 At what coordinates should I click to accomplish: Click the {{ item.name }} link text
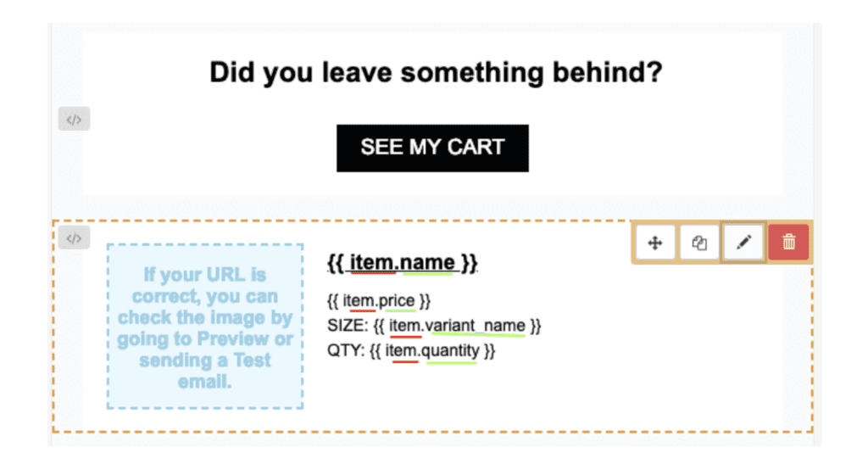point(403,262)
